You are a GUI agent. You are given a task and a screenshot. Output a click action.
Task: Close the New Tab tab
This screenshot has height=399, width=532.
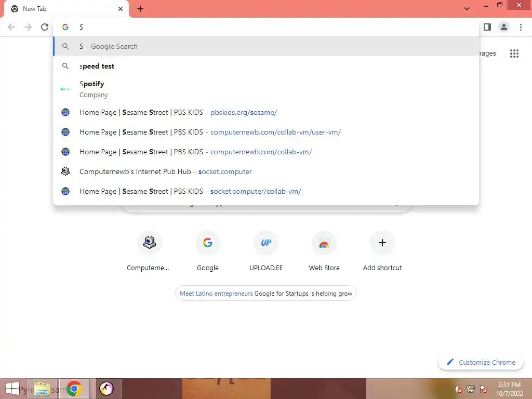(x=121, y=9)
